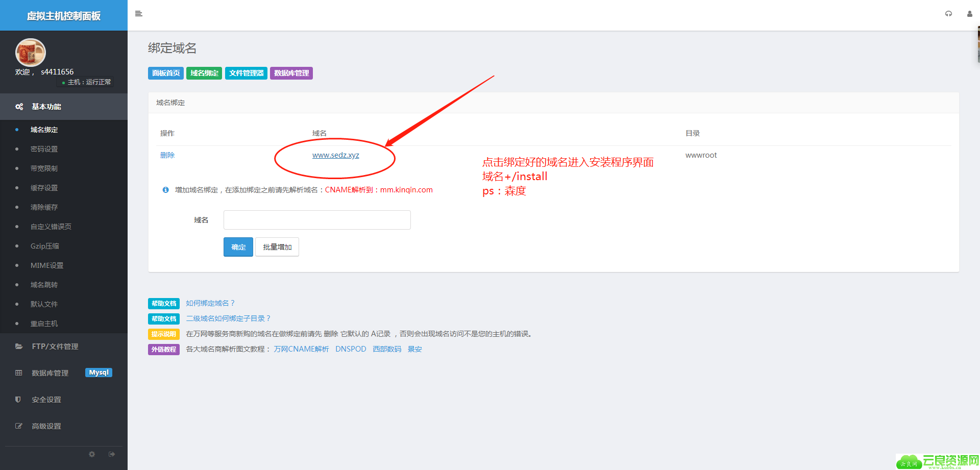Open 默认文件 sidebar item

point(44,304)
